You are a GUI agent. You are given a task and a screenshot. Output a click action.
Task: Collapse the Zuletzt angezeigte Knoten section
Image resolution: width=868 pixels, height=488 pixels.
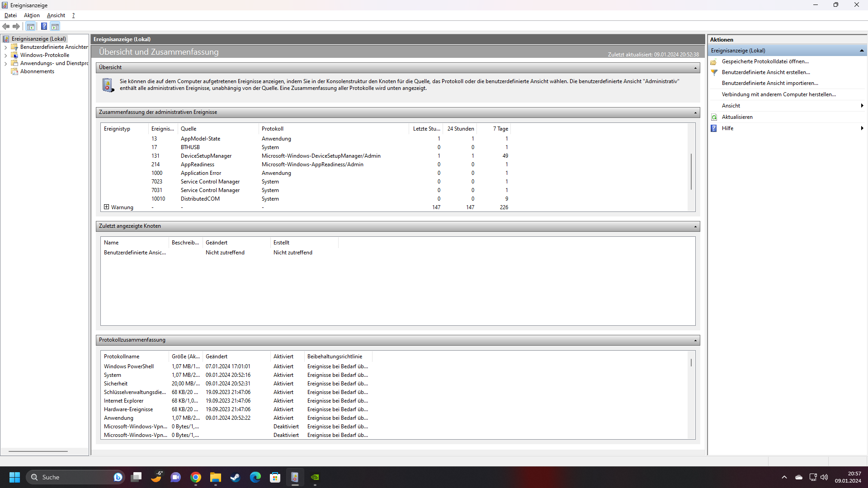[695, 226]
